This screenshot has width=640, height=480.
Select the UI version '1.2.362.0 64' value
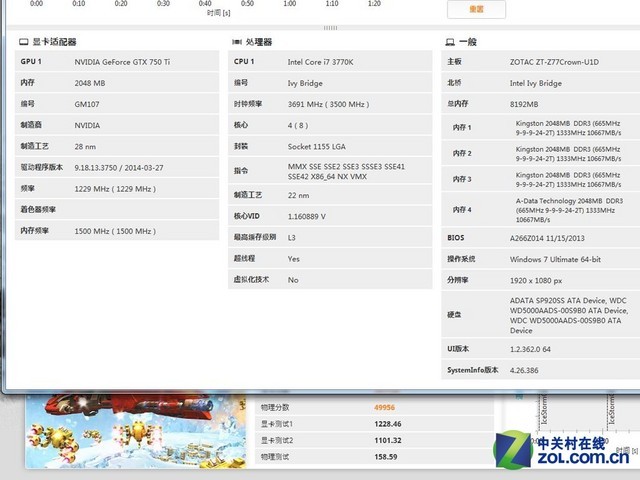point(530,349)
